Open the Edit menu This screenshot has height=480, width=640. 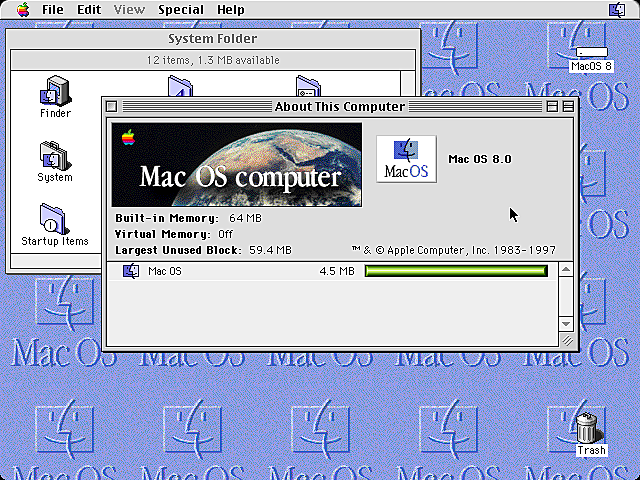(x=89, y=9)
